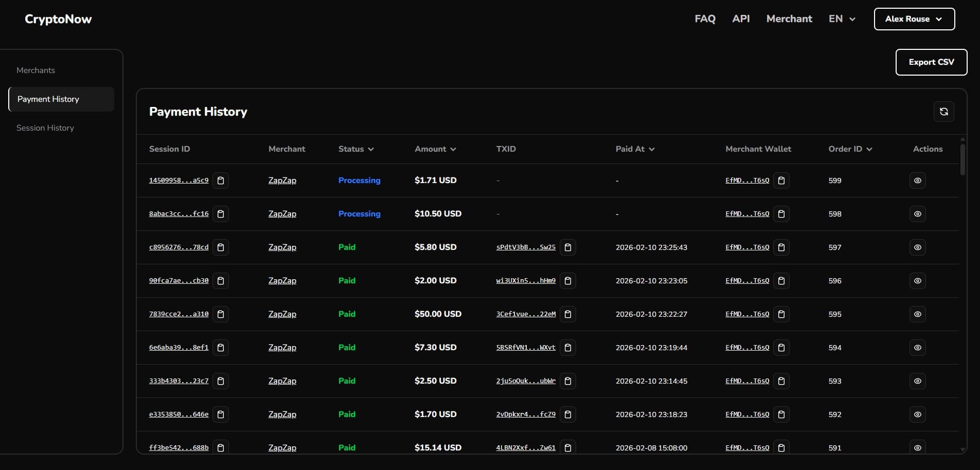Open the EN language dropdown
Image resolution: width=980 pixels, height=470 pixels.
[841, 19]
